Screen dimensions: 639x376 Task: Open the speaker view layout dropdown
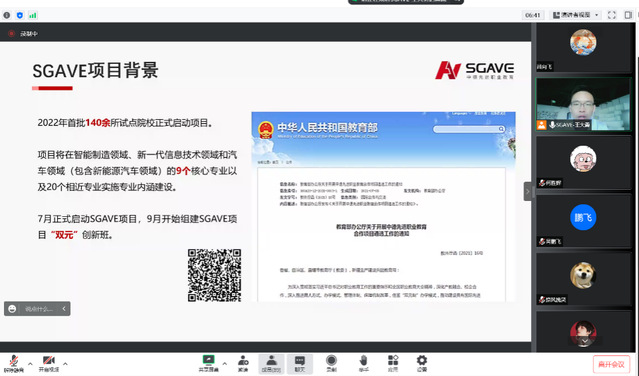(576, 15)
